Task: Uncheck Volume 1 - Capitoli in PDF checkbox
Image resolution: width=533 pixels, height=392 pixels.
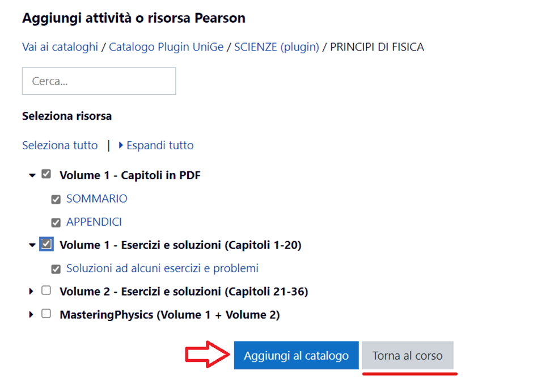Action: click(46, 175)
